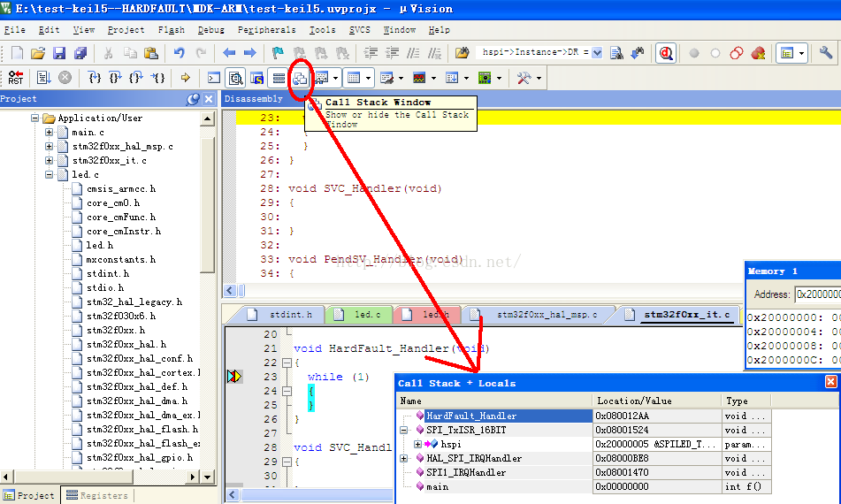Step into one line with the Step icon

click(95, 78)
